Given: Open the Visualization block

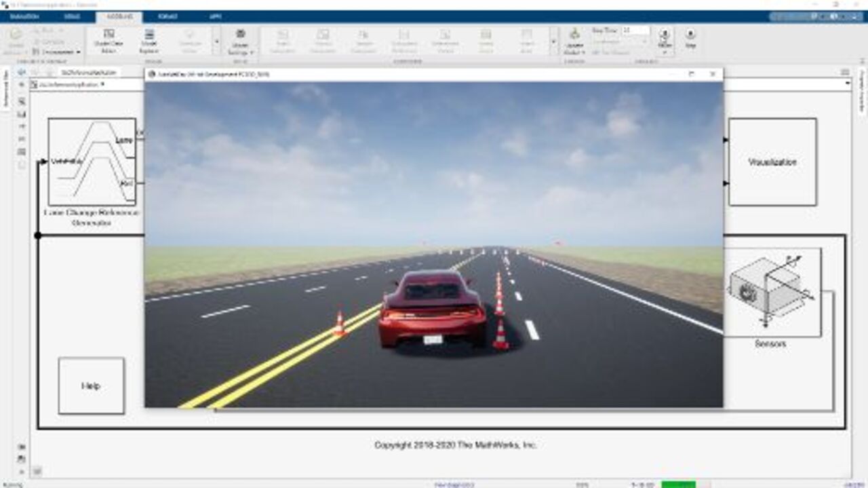Looking at the screenshot, I should pyautogui.click(x=772, y=162).
